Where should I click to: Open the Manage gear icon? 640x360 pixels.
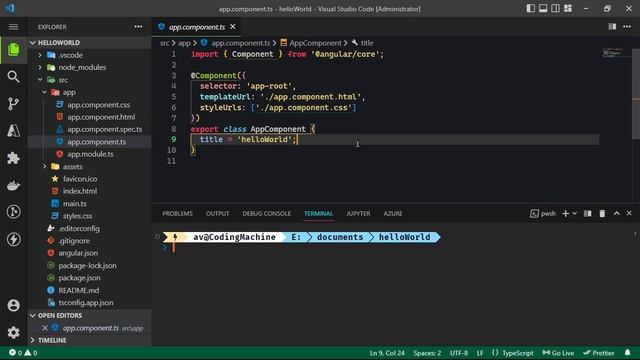[x=13, y=332]
